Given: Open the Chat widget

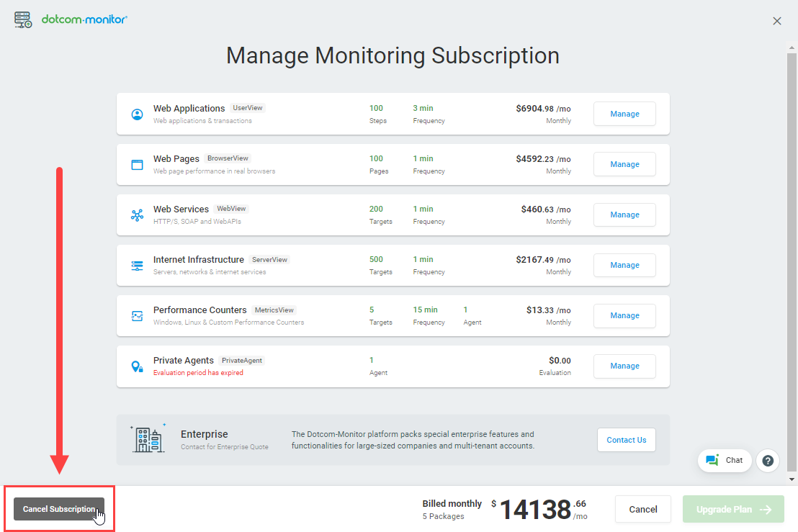Looking at the screenshot, I should [725, 461].
